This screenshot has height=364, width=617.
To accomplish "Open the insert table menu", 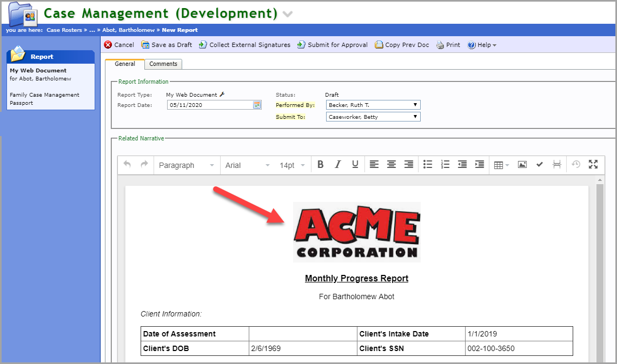I will point(501,165).
